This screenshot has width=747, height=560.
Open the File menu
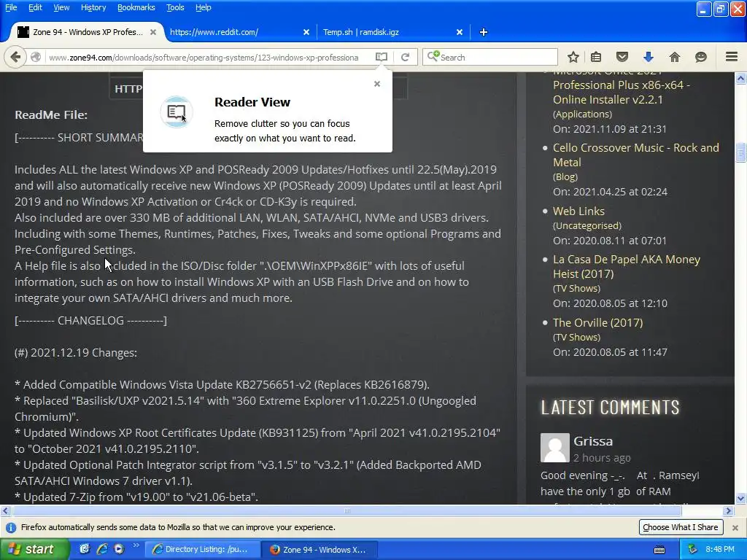(11, 7)
